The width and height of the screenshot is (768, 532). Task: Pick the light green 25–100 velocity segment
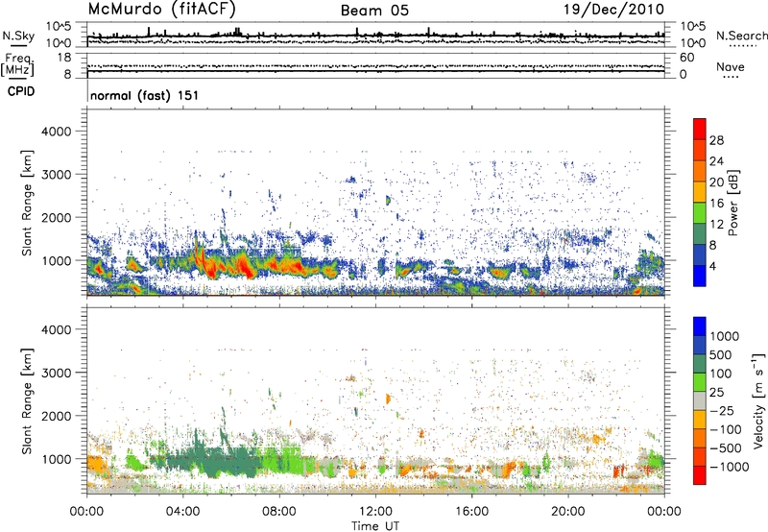(x=700, y=382)
